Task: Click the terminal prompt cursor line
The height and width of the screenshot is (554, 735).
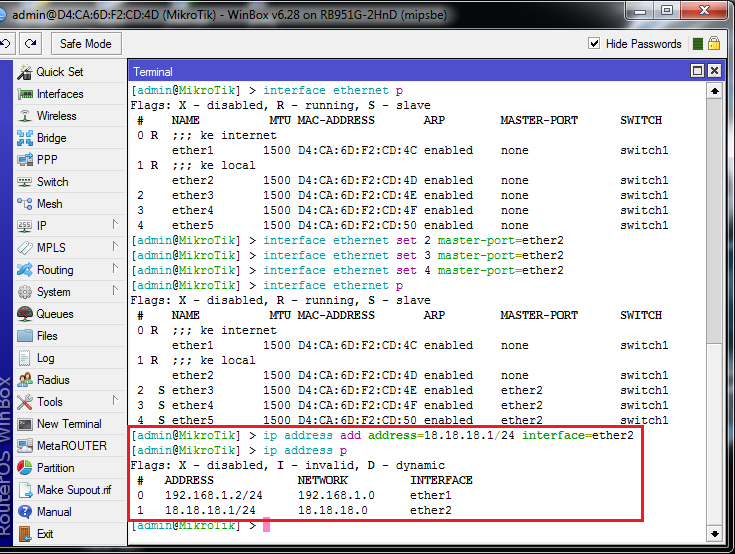Action: coord(200,525)
